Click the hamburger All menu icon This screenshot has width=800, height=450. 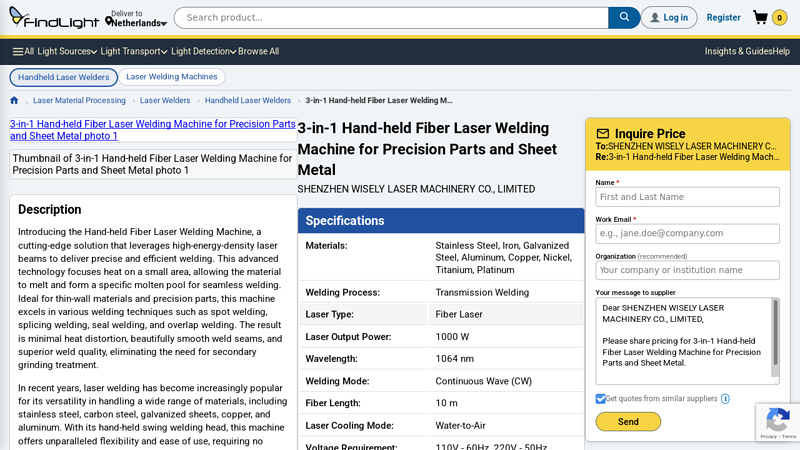tap(18, 51)
